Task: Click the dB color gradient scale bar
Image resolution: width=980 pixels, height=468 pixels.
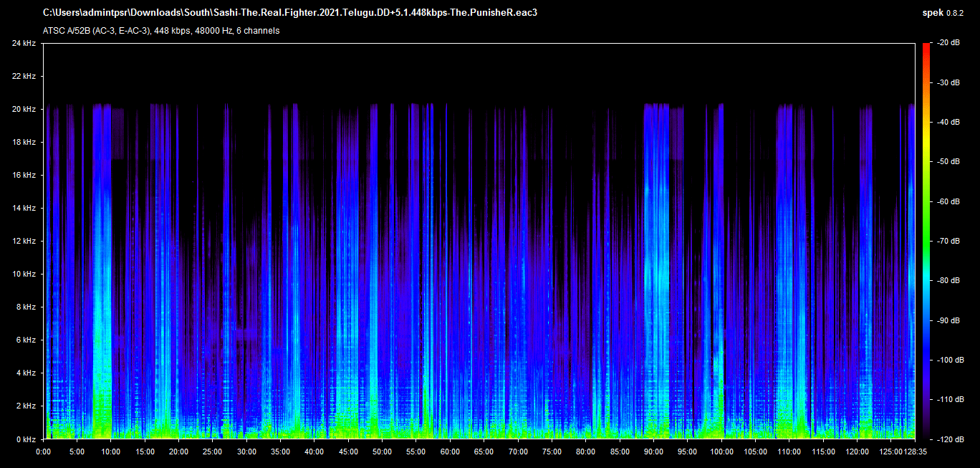Action: (x=926, y=241)
